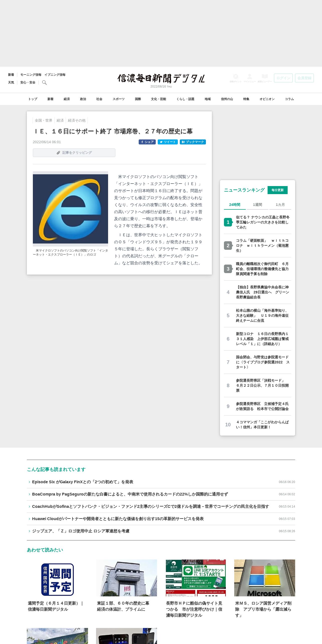Open the 紙面ビューアー book icon
Image resolution: width=322 pixels, height=644 pixels.
[x=265, y=78]
